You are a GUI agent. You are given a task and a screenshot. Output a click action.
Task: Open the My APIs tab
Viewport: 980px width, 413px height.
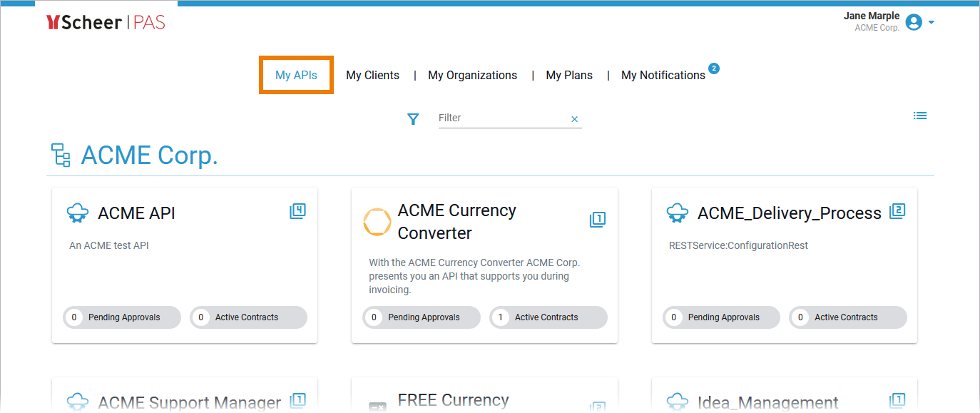[296, 75]
